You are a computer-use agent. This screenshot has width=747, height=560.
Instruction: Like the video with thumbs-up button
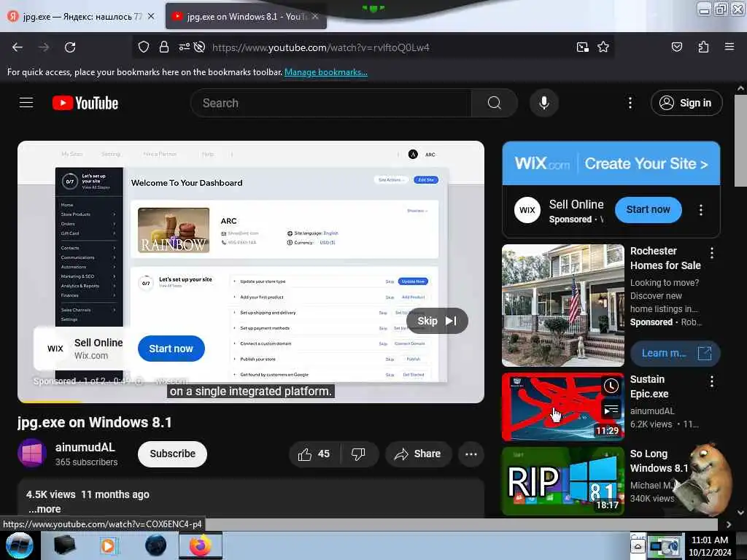[314, 454]
